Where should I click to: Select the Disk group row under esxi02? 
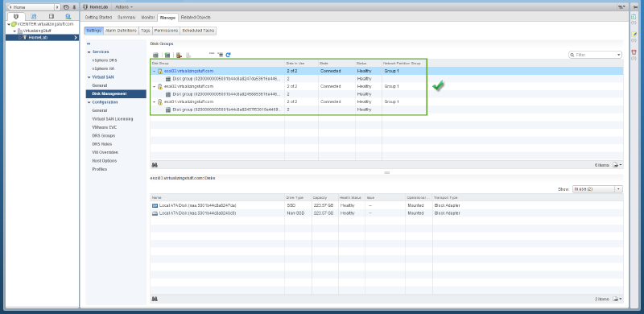tap(386, 94)
